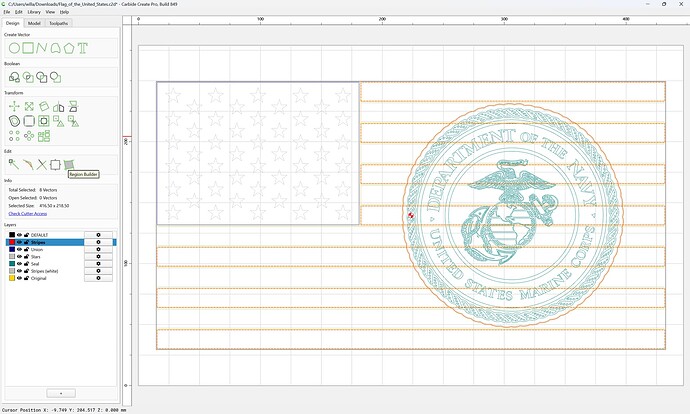Select the Polyline drawing tool
The width and height of the screenshot is (690, 414).
(x=41, y=48)
